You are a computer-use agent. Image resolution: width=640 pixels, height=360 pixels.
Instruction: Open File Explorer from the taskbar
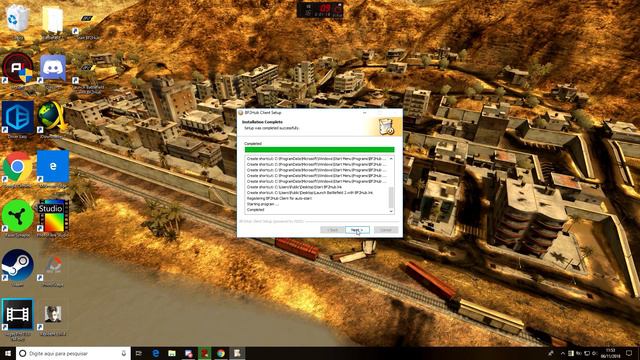[x=172, y=353]
